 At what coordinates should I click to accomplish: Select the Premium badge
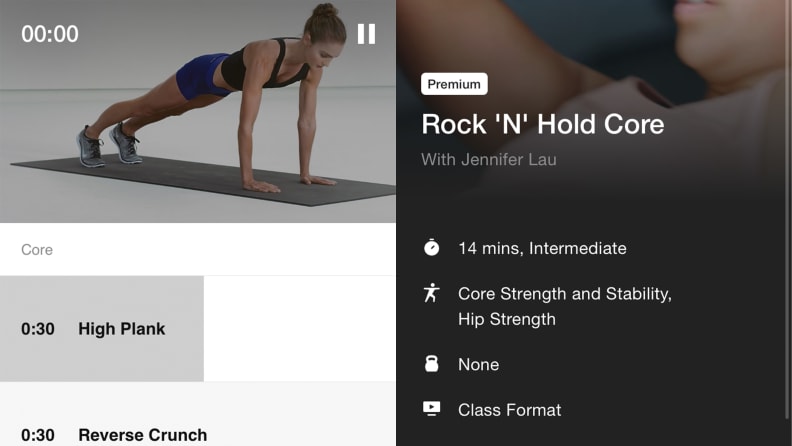[x=454, y=84]
